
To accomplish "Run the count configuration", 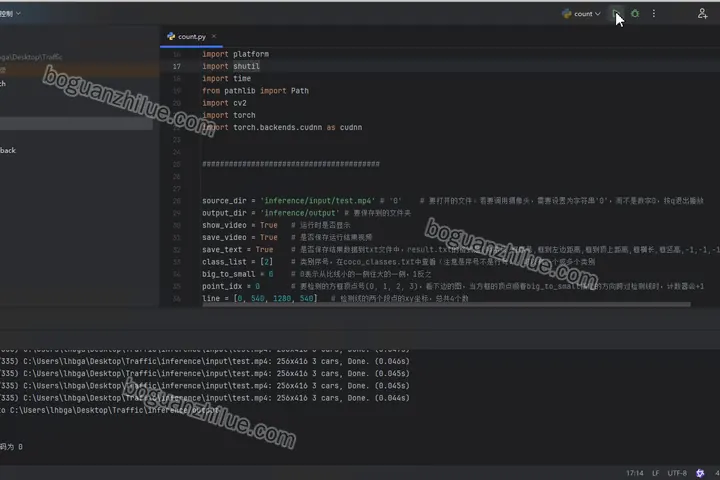I will [x=616, y=14].
